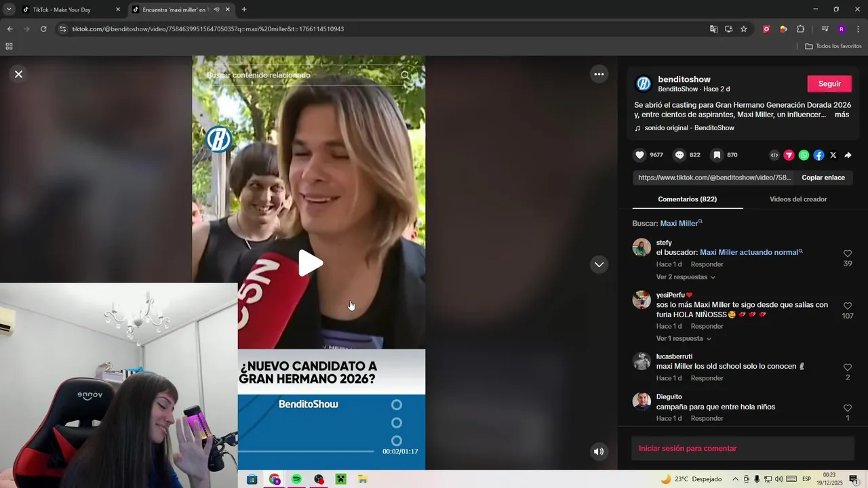This screenshot has height=488, width=868.
Task: Expand Ver 1 respuesta
Action: click(683, 338)
